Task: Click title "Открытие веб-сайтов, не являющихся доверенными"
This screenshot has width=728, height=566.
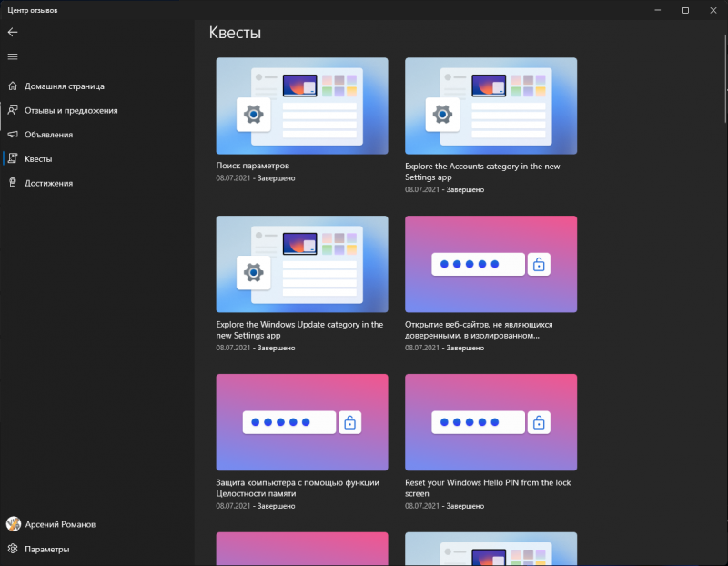Action: (x=479, y=329)
